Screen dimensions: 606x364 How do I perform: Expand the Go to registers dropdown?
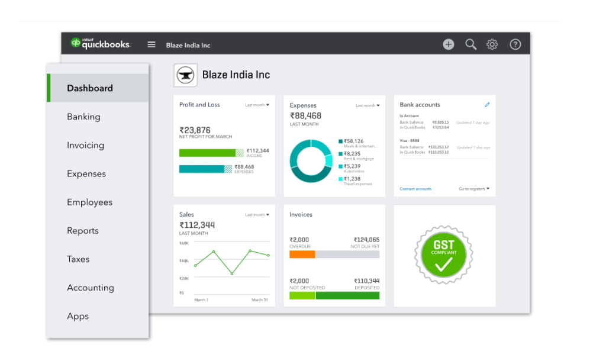click(474, 189)
